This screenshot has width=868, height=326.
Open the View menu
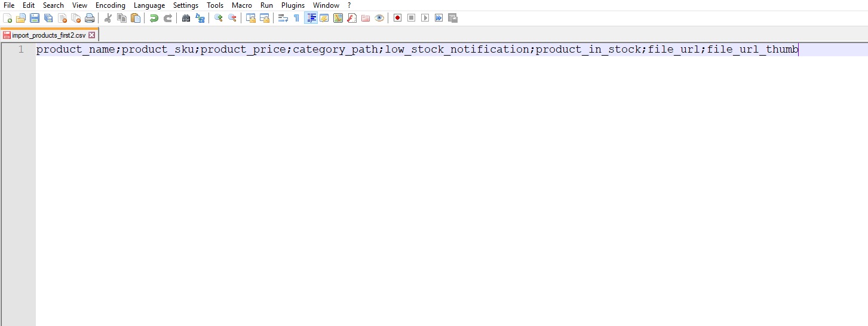79,5
